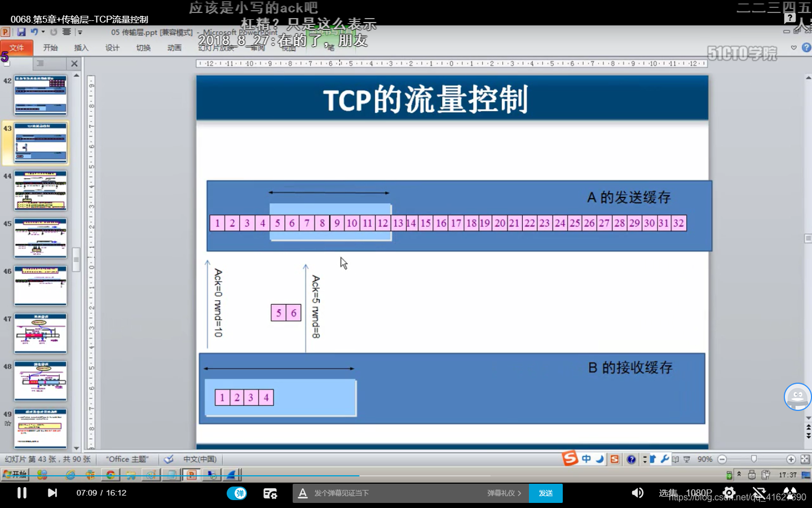Click the 90% zoom level button
The height and width of the screenshot is (508, 812).
tap(705, 459)
